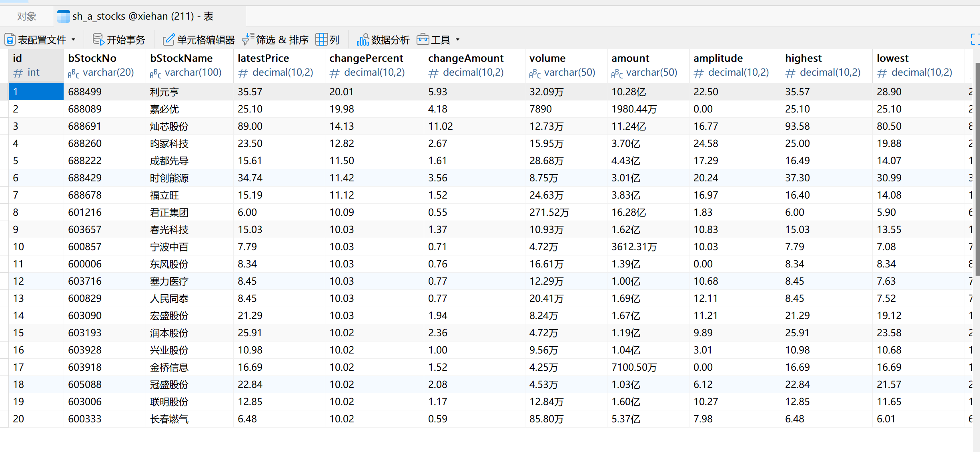This screenshot has height=452, width=980.
Task: Click stock number 688678
Action: [x=85, y=195]
